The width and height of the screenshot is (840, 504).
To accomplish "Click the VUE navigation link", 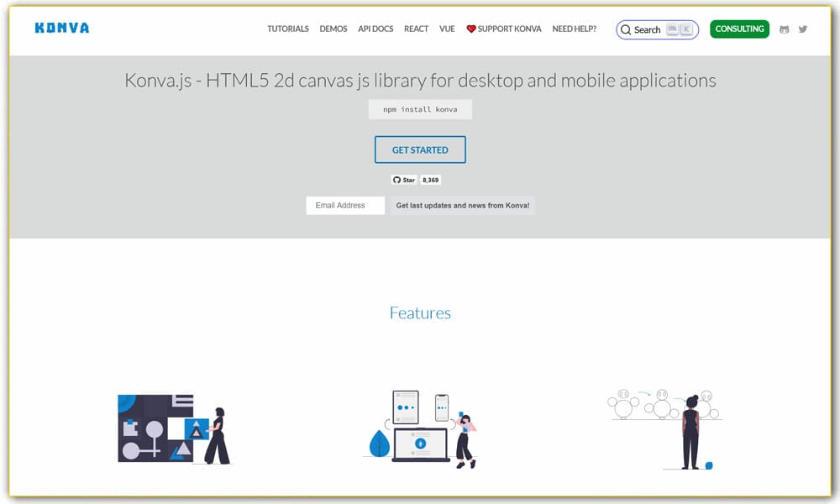I will pos(447,29).
